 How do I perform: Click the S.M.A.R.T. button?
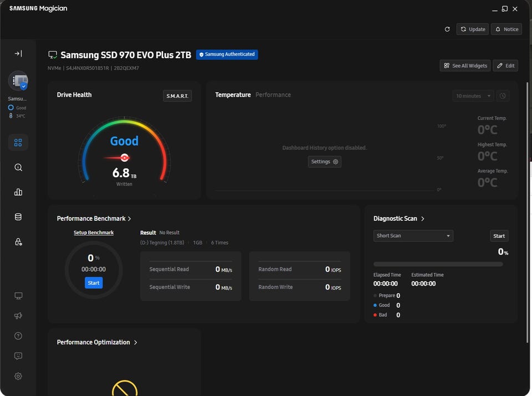point(177,96)
